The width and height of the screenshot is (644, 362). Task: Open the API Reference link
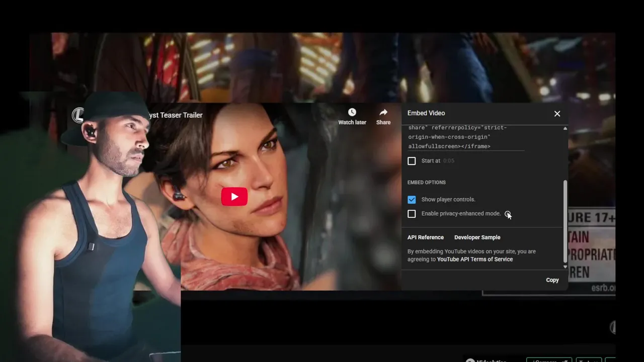[x=426, y=237]
